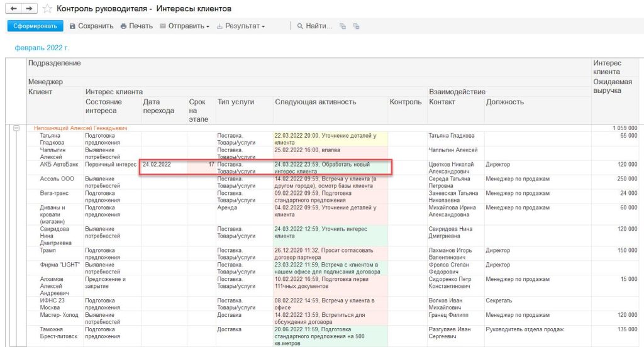Click Найти to search the report
The image size is (644, 347).
(314, 26)
